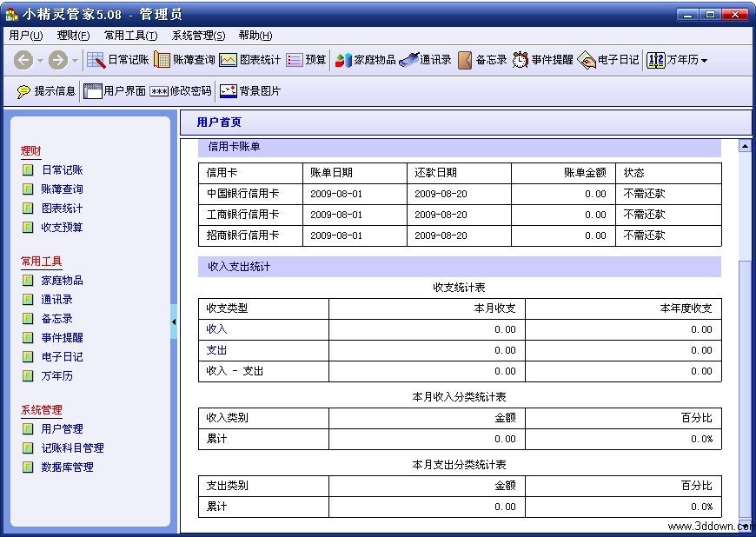Image resolution: width=756 pixels, height=537 pixels.
Task: Click icon beside sidebar 账簿查询
Action: pyautogui.click(x=28, y=189)
